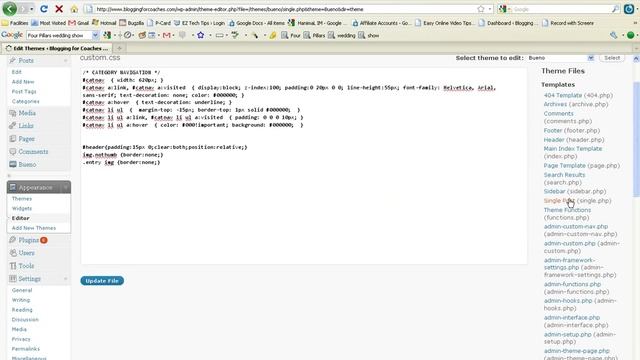Open Bueno theme options in sidebar
Viewport: 640px width, 360px height.
(27, 164)
